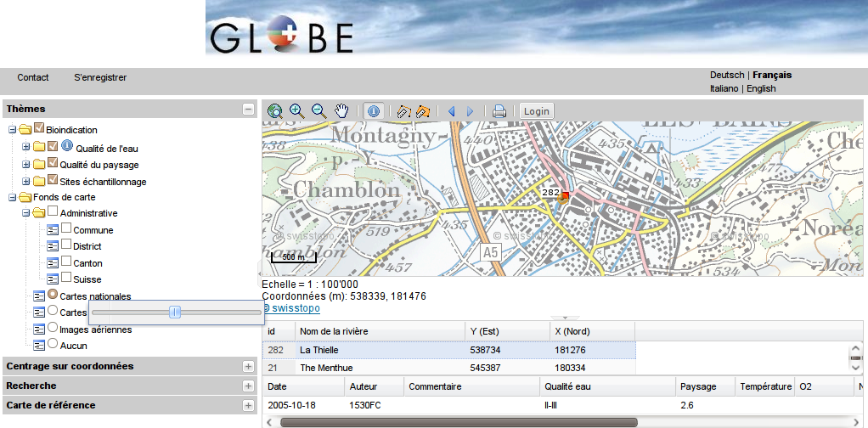Click the Sites échantillonnage folder icon
The width and height of the screenshot is (868, 428).
[39, 181]
